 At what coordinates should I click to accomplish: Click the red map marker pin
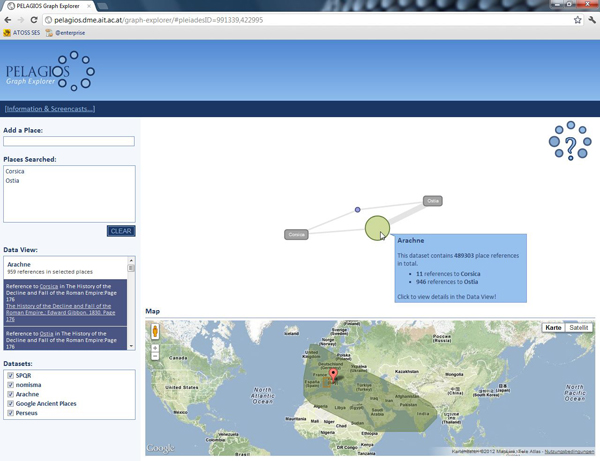pos(334,376)
